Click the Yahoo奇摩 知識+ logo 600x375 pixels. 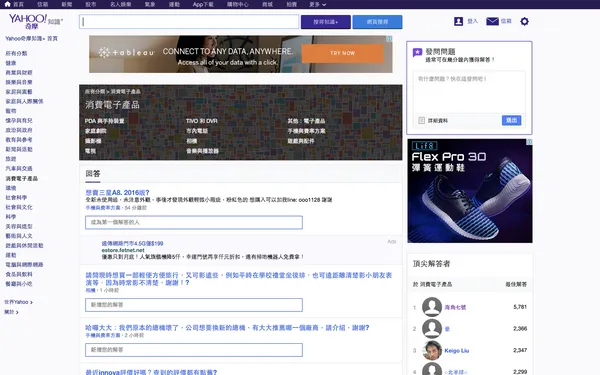click(x=36, y=22)
